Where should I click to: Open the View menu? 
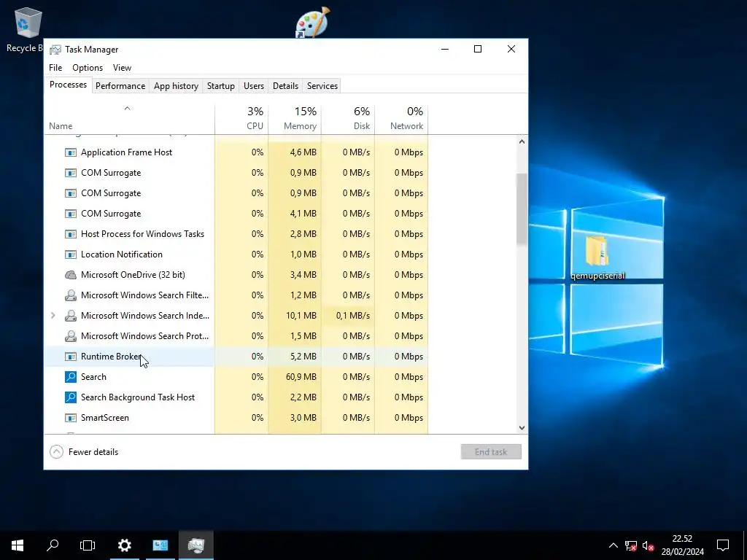pos(122,68)
